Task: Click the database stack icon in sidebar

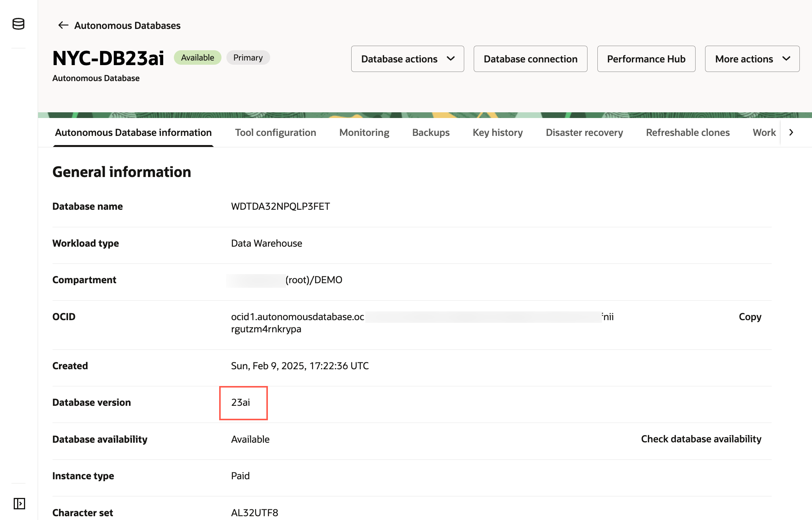Action: coord(18,24)
